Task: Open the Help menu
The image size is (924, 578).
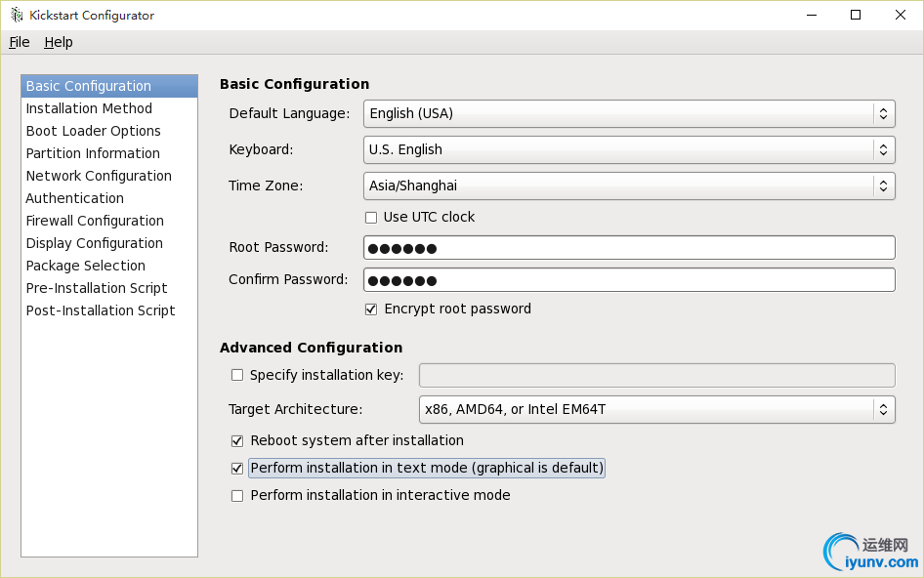Action: pyautogui.click(x=59, y=42)
